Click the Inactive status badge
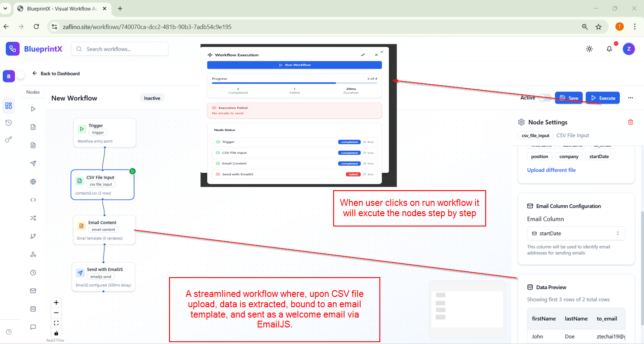This screenshot has width=644, height=344. [152, 98]
